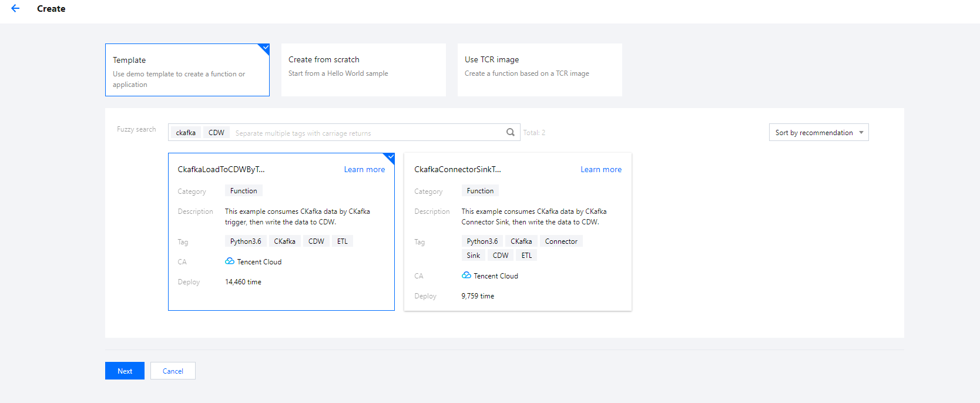Screen dimensions: 980x403
Task: Click the sort dropdown arrow
Action: pyautogui.click(x=861, y=133)
